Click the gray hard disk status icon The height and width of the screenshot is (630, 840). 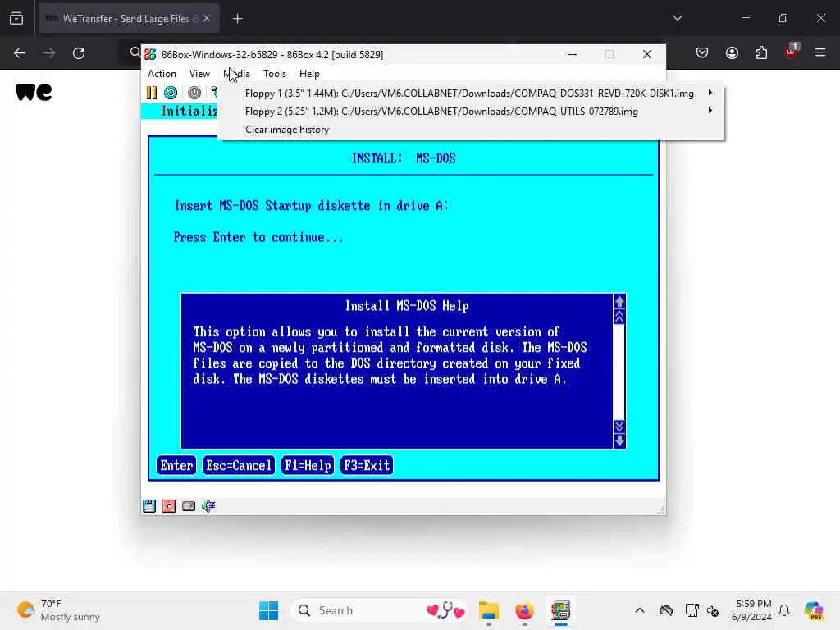click(189, 505)
